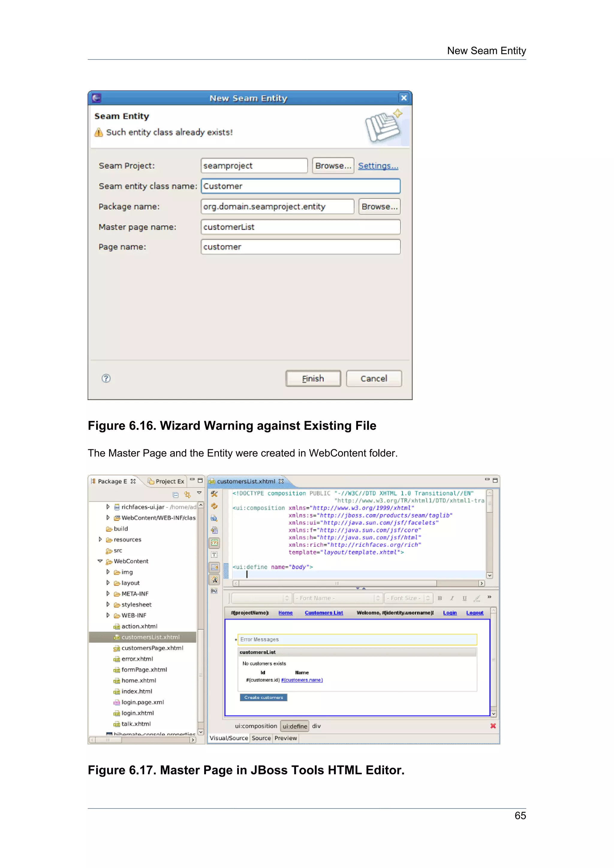Toggle Show Border for Unknown Tags
The width and height of the screenshot is (614, 868).
pyautogui.click(x=214, y=543)
